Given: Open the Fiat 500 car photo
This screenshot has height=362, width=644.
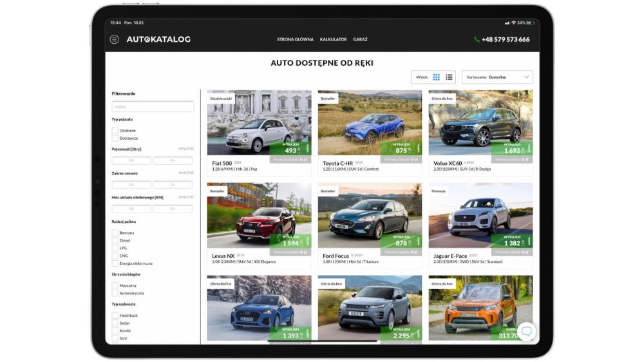Looking at the screenshot, I should [x=259, y=122].
